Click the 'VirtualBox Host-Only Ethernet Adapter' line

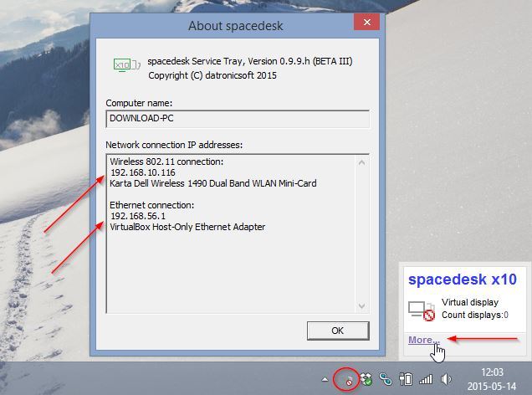pos(187,227)
